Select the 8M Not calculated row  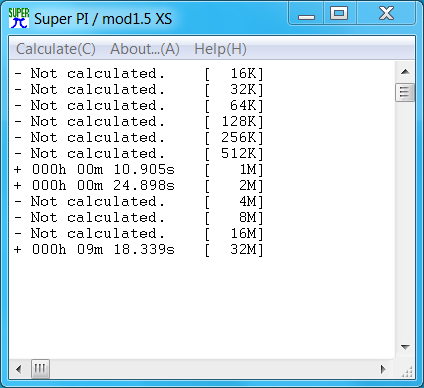139,217
